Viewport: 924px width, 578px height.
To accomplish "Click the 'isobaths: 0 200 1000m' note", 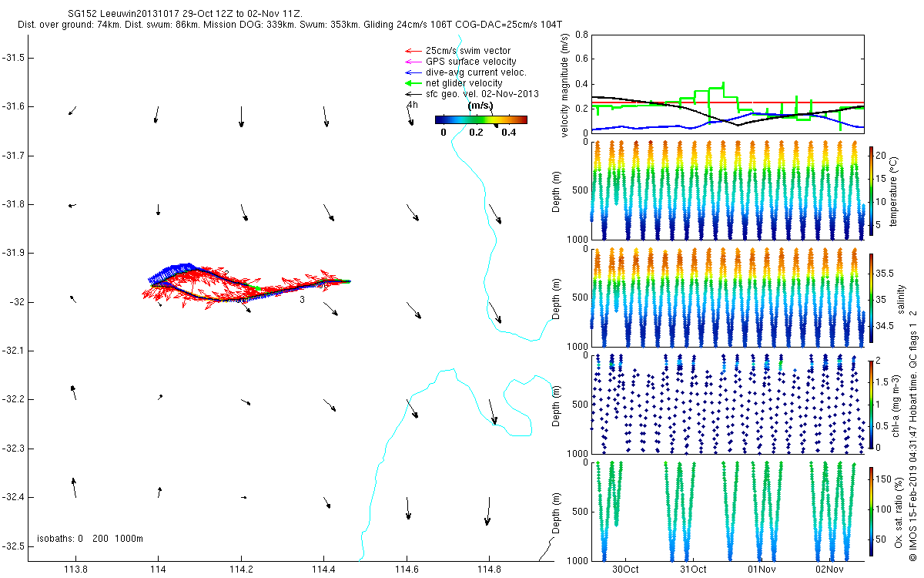I will pyautogui.click(x=89, y=538).
